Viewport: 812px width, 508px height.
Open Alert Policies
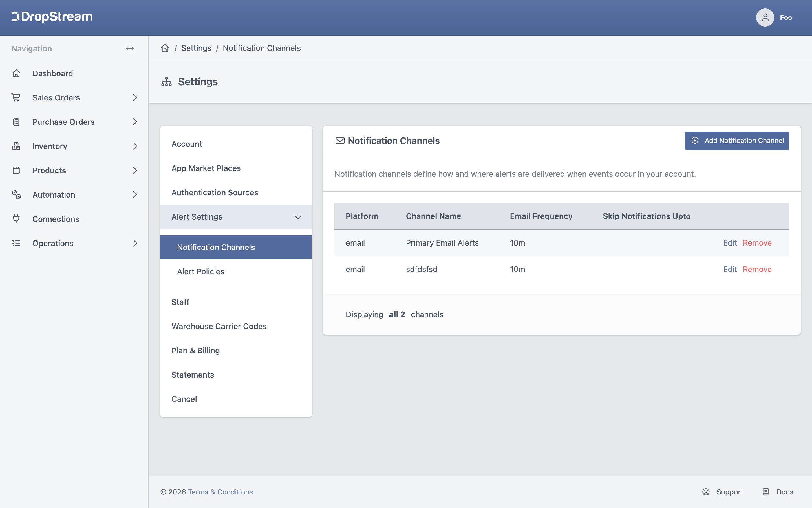pyautogui.click(x=201, y=271)
